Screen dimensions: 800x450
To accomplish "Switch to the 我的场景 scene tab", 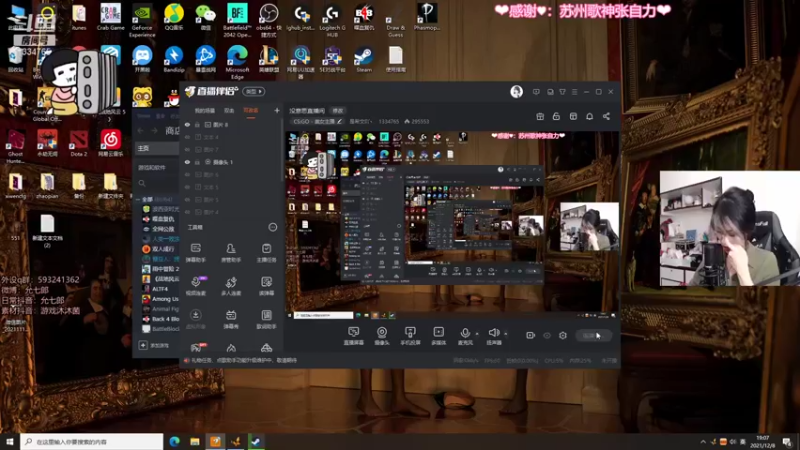I will [x=205, y=110].
